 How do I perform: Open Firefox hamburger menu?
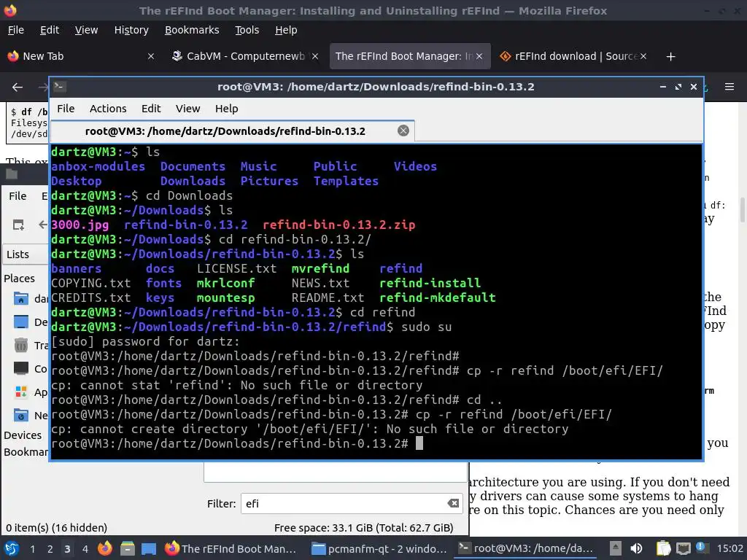click(729, 87)
